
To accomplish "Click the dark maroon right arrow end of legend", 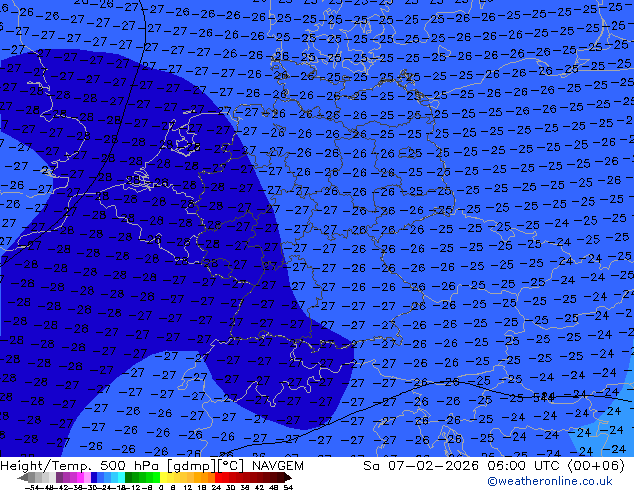I will [x=288, y=477].
